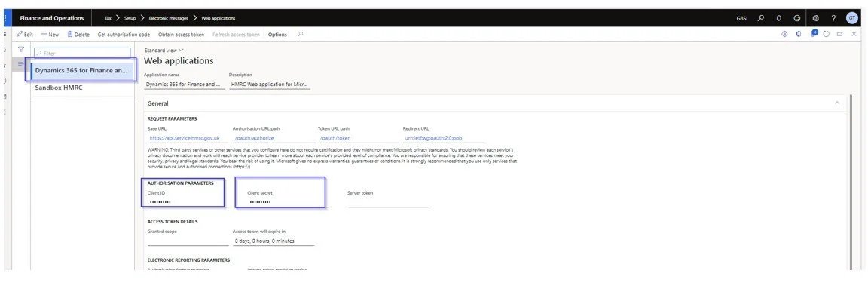Open the settings gear icon

[x=815, y=17]
